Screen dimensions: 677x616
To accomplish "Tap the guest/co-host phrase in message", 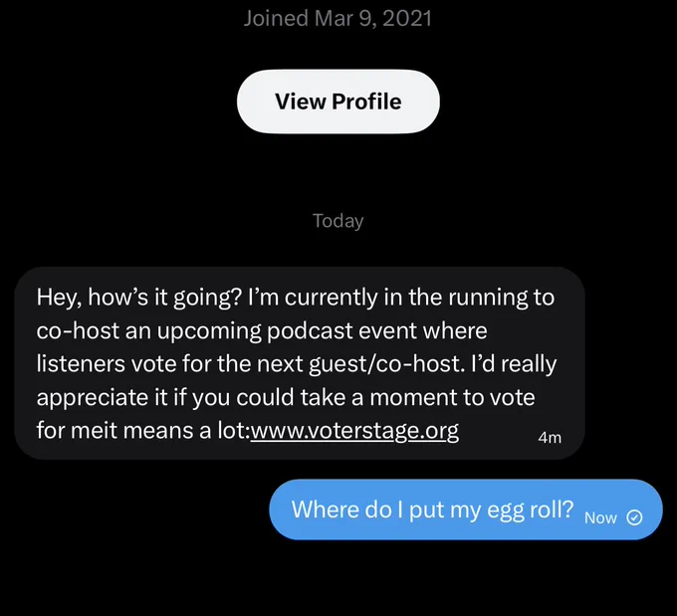I will [386, 364].
